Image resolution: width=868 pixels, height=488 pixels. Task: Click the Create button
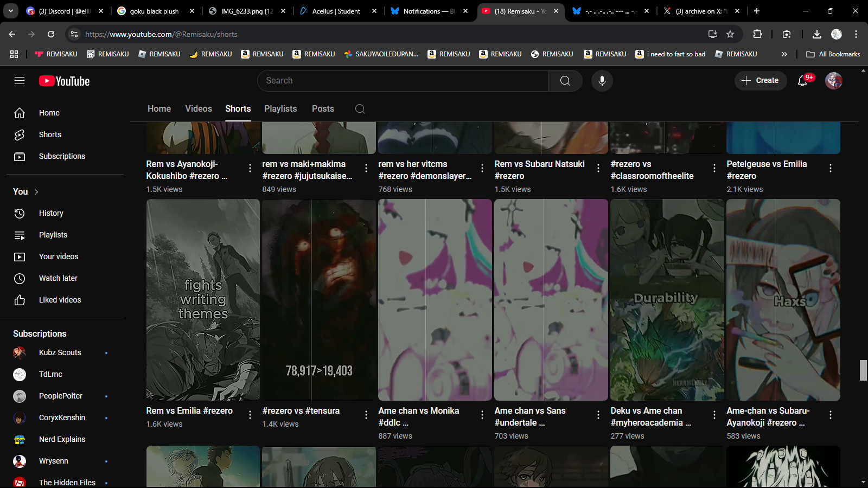pos(761,81)
